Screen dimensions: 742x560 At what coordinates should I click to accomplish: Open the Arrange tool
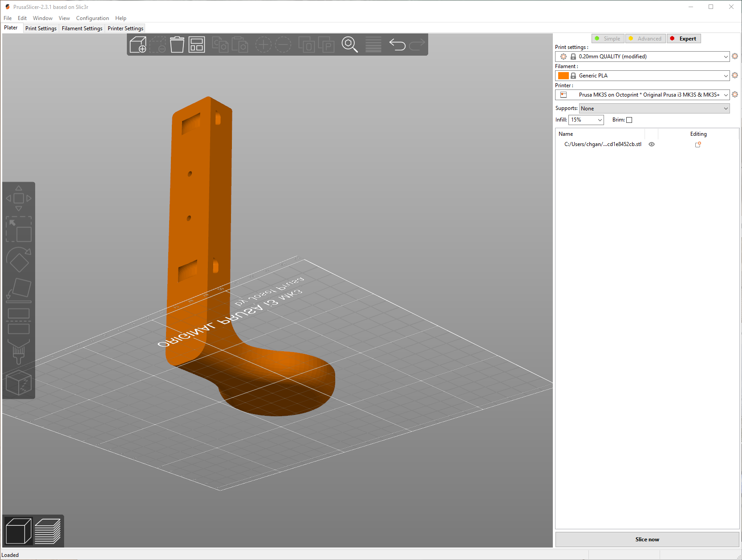click(x=196, y=45)
